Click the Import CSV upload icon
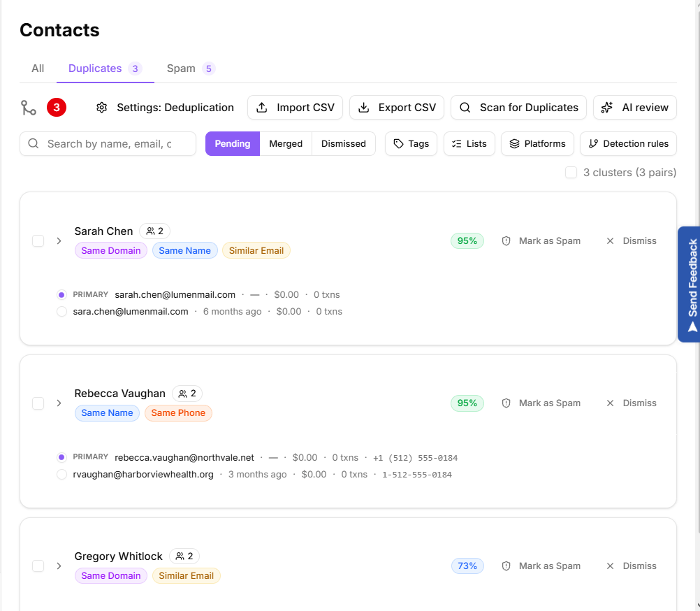The height and width of the screenshot is (611, 700). point(262,108)
